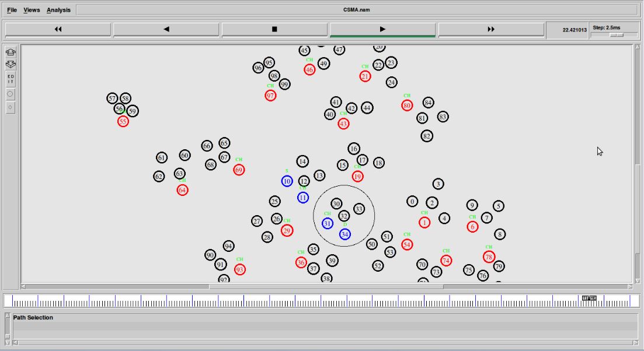Click the zoom in arrow icon
The width and height of the screenshot is (644, 351).
(11, 52)
